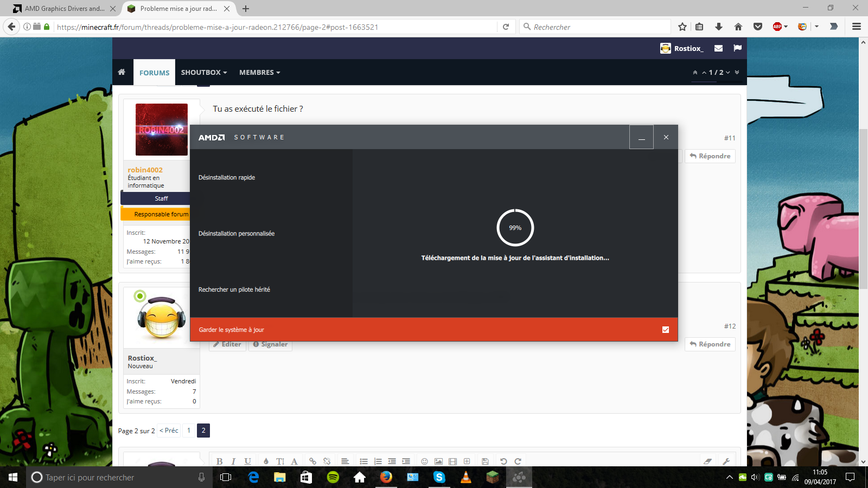Insert a link with chain icon
The image size is (868, 488).
(312, 461)
